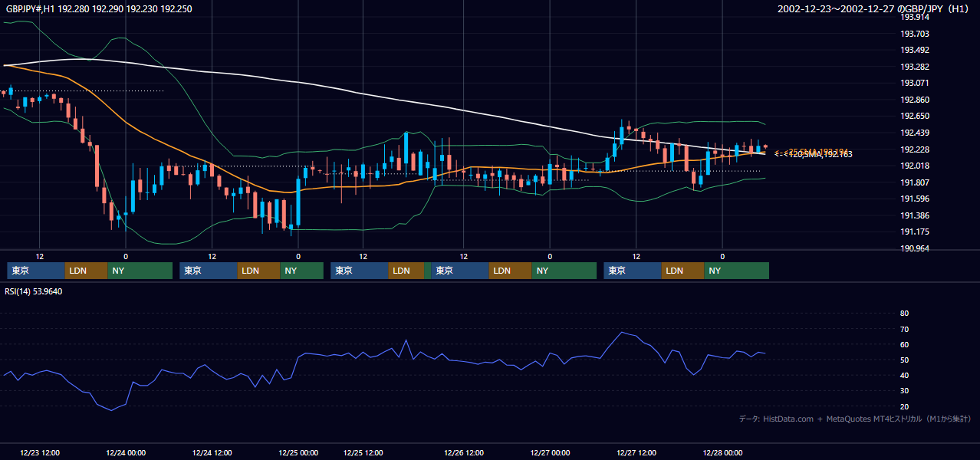Click the 12/24 00:00 time axis label
Image resolution: width=980 pixels, height=460 pixels.
pos(126,453)
